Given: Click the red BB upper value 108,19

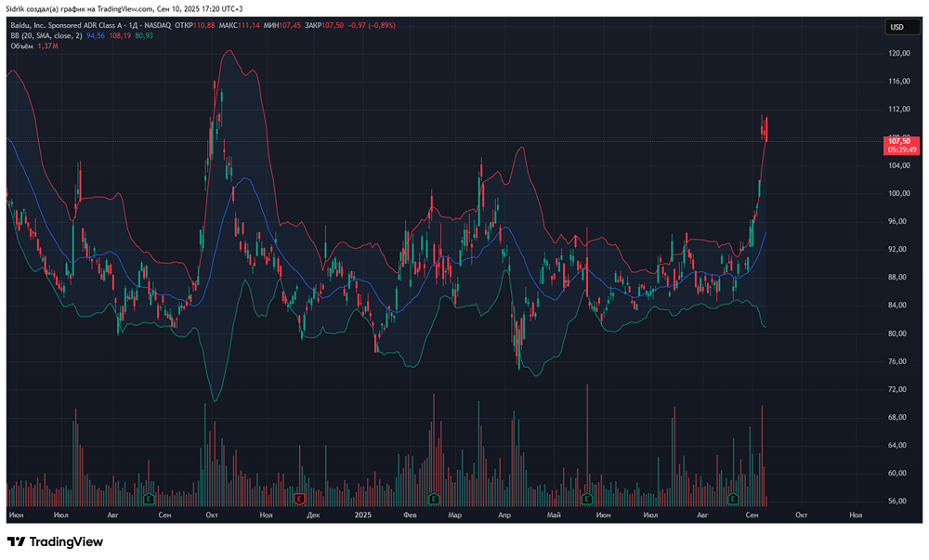Looking at the screenshot, I should point(121,36).
